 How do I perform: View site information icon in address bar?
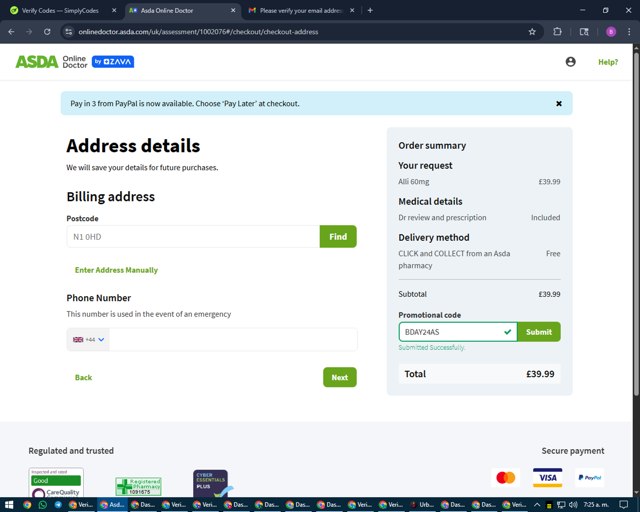point(69,32)
